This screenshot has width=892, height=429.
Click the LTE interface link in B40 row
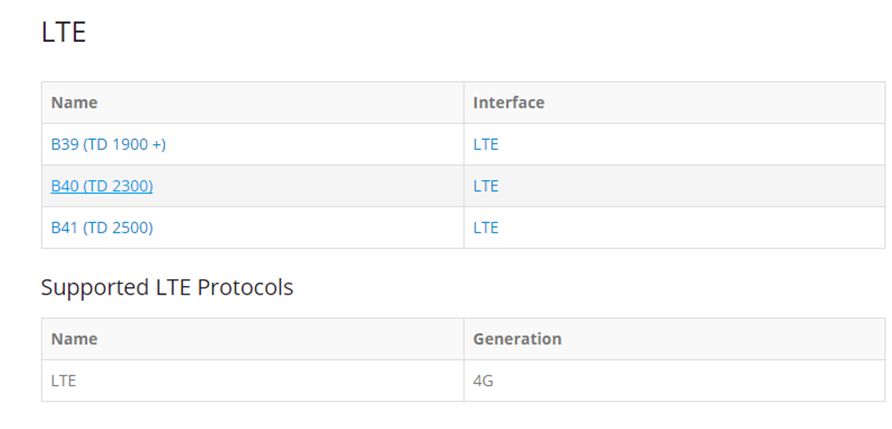pyautogui.click(x=485, y=186)
